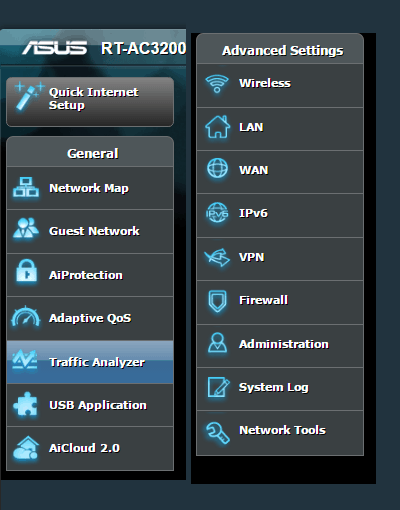Click the speedometer icon for Adaptive QoS
400x510 pixels.
[26, 316]
